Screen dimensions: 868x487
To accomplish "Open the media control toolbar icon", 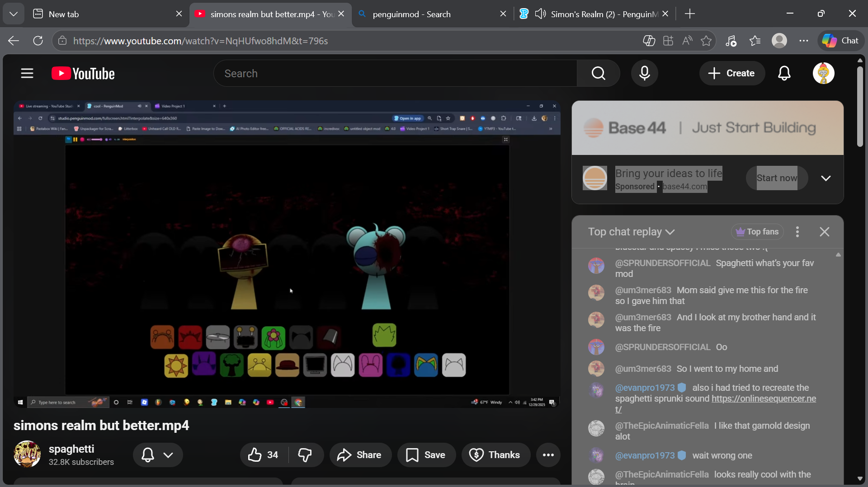I will [x=731, y=41].
